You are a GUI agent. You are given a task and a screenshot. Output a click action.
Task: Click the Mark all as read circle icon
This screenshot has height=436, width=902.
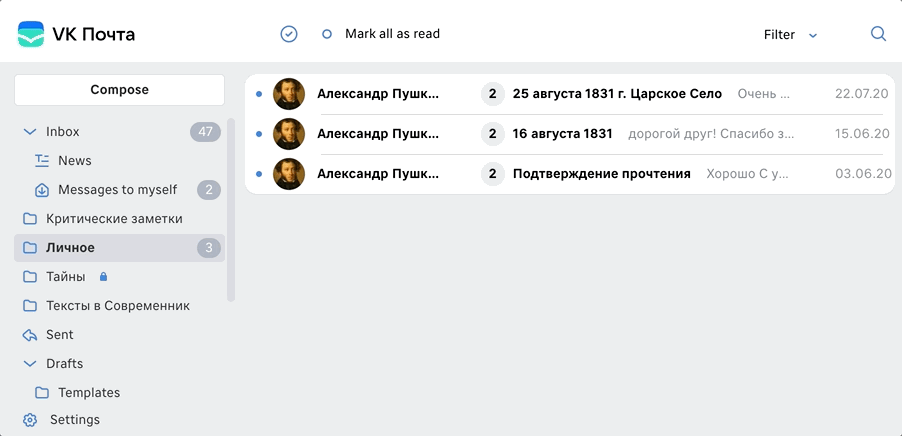327,34
